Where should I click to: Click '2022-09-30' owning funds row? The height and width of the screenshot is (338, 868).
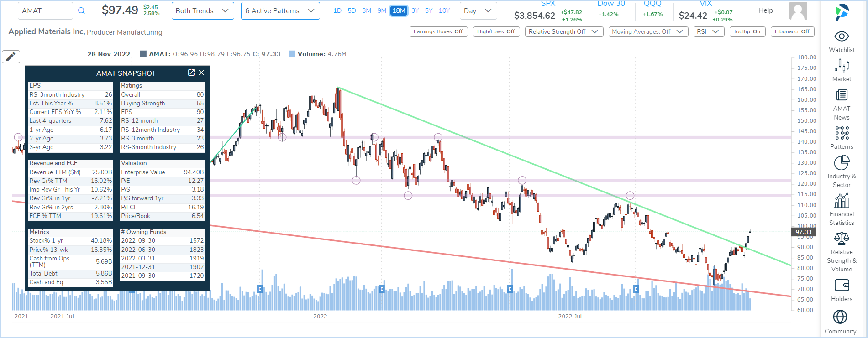(x=163, y=240)
